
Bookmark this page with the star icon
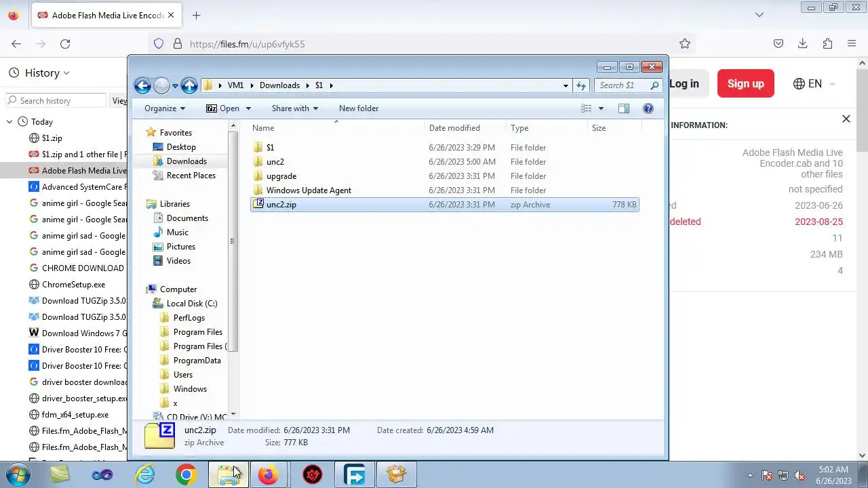pyautogui.click(x=685, y=44)
